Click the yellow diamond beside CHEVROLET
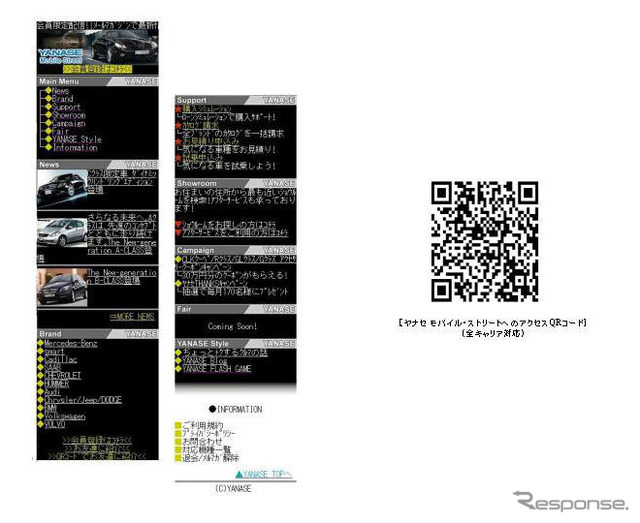 click(x=40, y=376)
